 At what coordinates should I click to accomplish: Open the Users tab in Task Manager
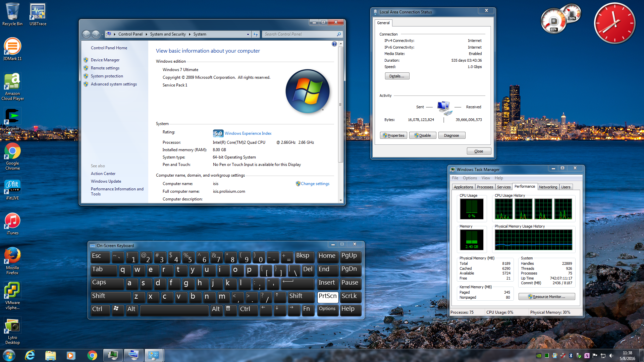coord(566,187)
